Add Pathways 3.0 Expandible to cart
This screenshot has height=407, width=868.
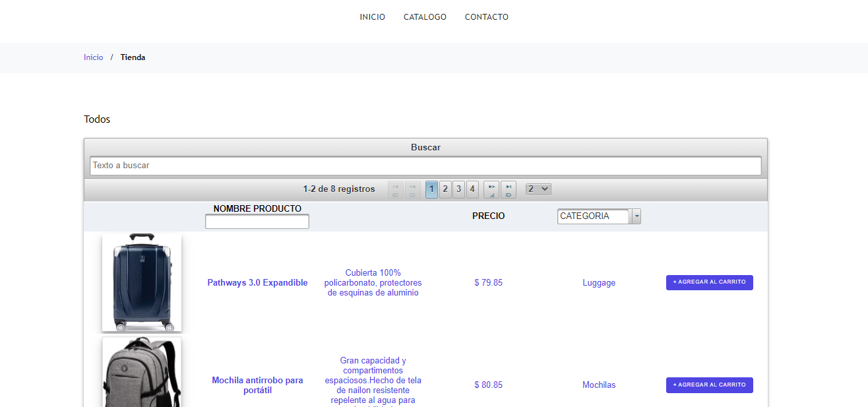[x=710, y=282]
